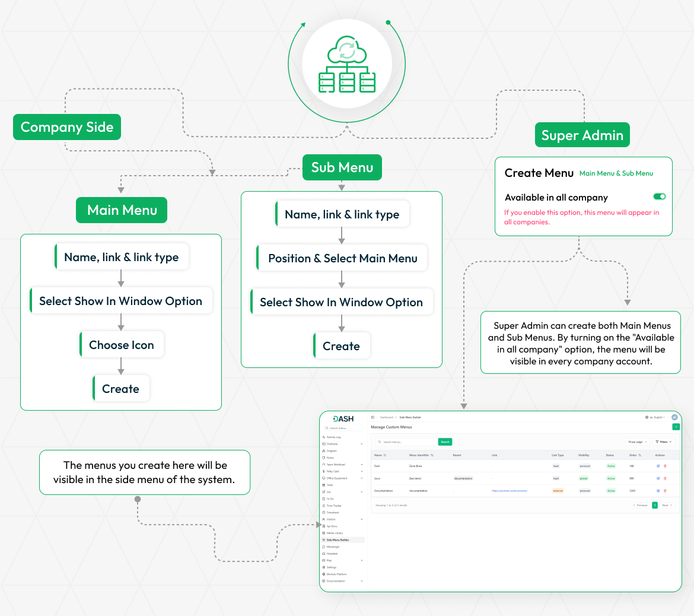694x616 pixels.
Task: Delete the menu row with global visibility
Action: [665, 478]
